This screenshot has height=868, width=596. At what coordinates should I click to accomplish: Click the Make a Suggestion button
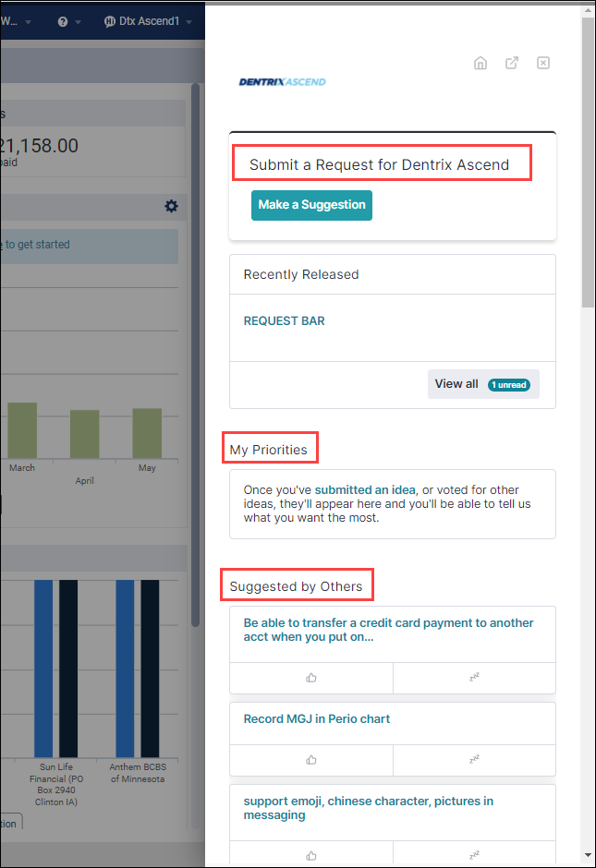[x=311, y=205]
